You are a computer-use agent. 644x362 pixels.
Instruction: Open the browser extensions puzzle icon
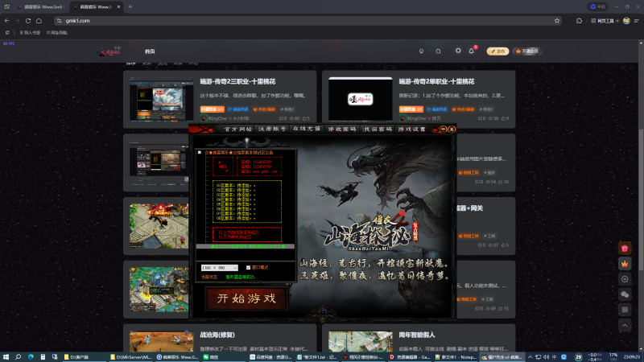(x=579, y=21)
